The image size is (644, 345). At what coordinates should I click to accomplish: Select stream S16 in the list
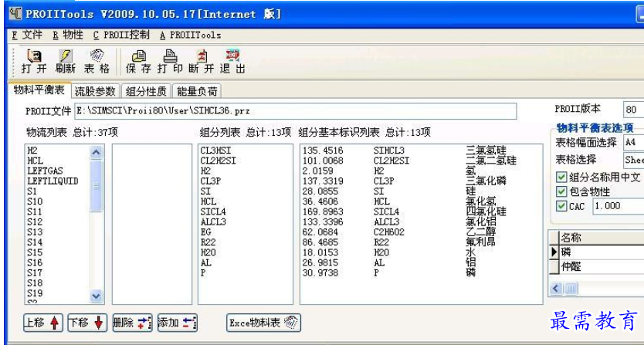pos(35,263)
